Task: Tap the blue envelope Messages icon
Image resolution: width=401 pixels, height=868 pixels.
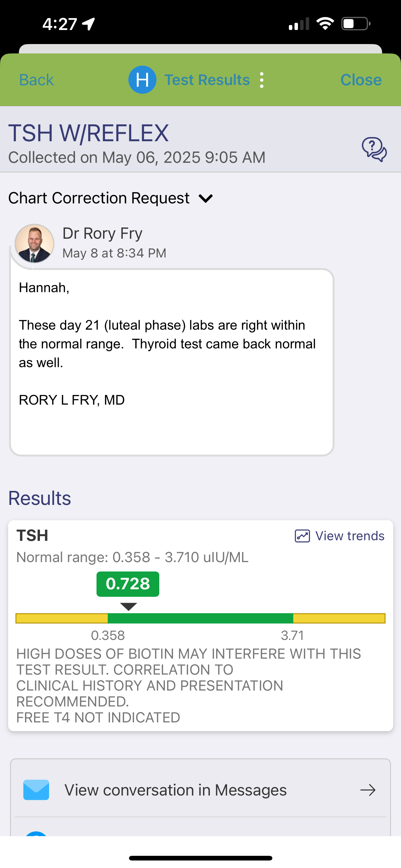Action: pyautogui.click(x=36, y=790)
